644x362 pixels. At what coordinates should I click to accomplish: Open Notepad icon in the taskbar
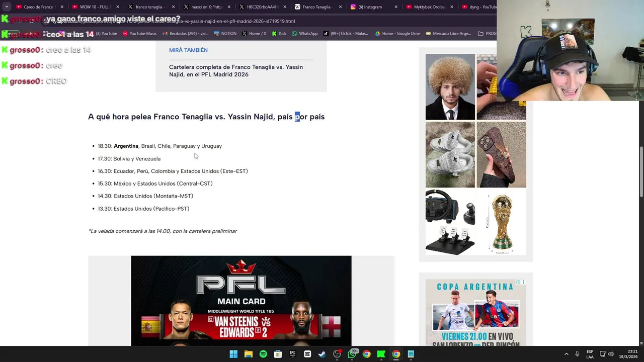click(411, 354)
